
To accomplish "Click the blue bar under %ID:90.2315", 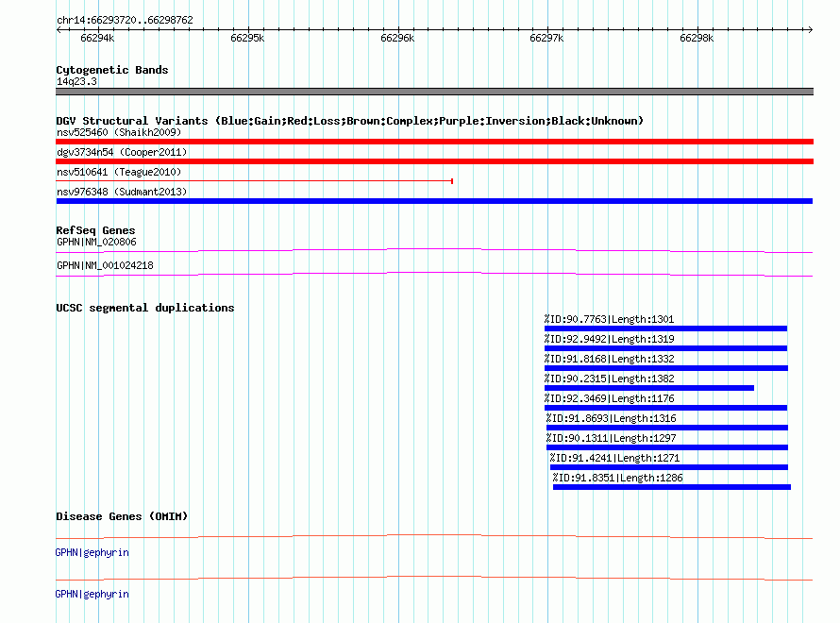I will coord(649,388).
